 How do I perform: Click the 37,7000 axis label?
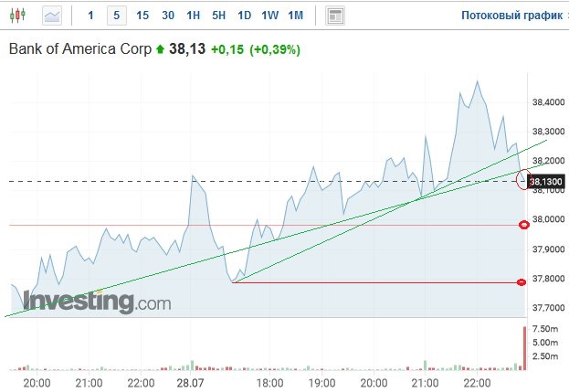click(x=548, y=308)
